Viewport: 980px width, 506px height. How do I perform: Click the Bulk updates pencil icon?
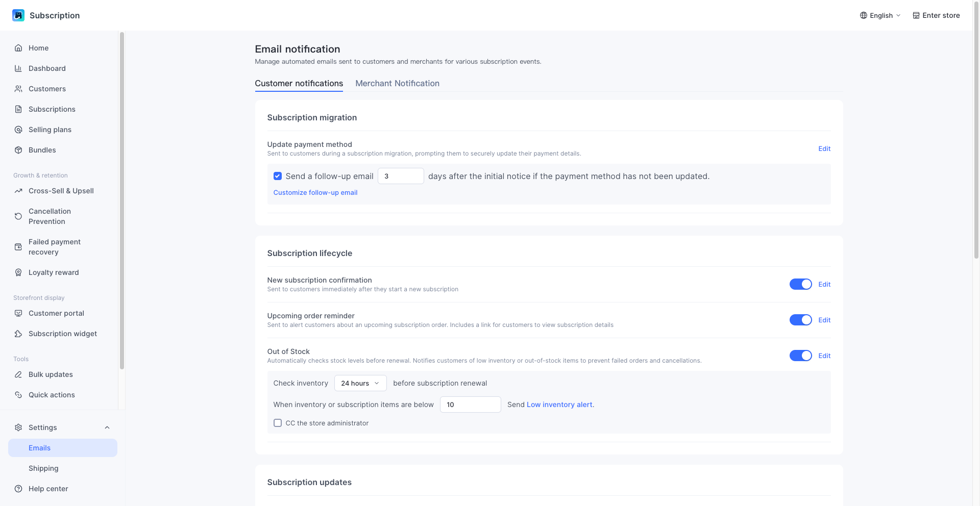pos(18,374)
